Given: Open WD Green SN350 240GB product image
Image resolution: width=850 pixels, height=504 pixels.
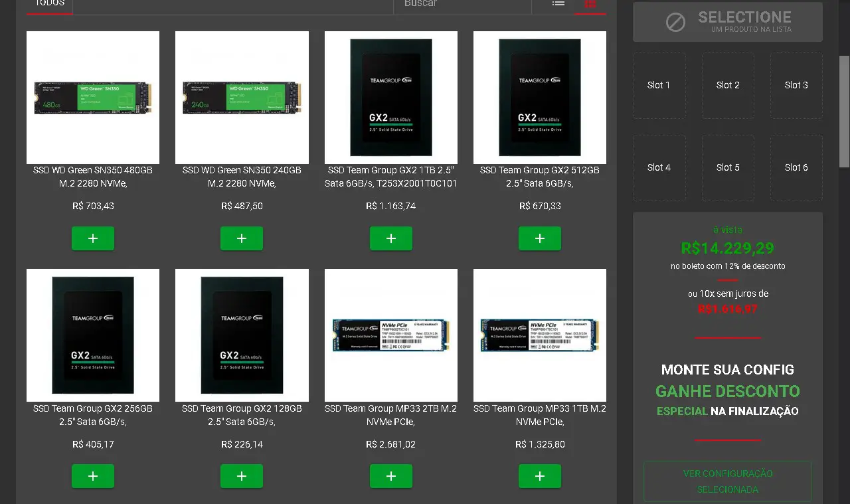Looking at the screenshot, I should [x=242, y=98].
